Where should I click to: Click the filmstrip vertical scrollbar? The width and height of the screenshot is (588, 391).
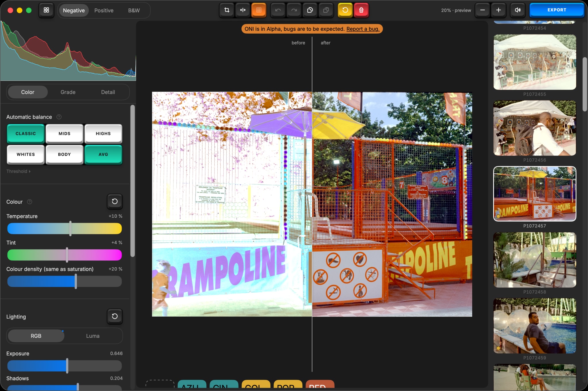point(585,84)
